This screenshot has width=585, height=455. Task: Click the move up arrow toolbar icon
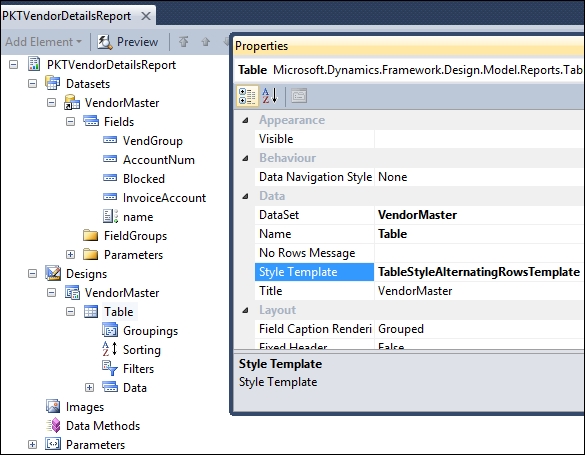tap(206, 42)
